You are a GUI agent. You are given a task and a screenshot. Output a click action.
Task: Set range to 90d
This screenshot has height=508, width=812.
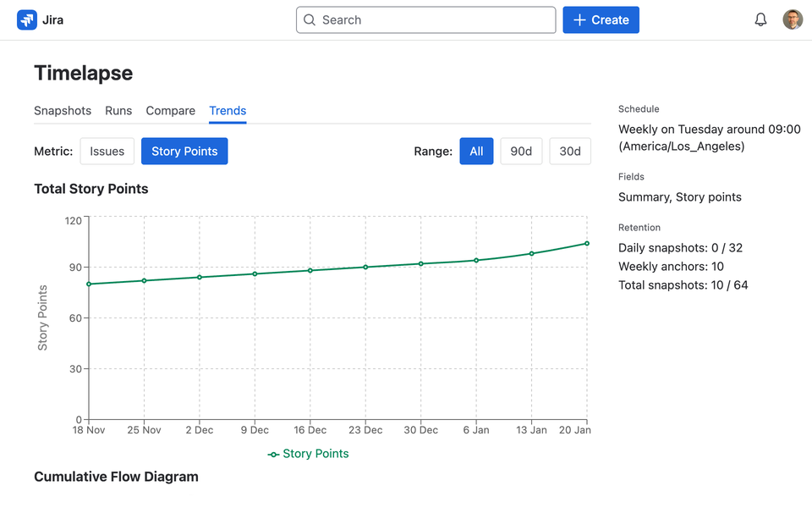(x=521, y=152)
